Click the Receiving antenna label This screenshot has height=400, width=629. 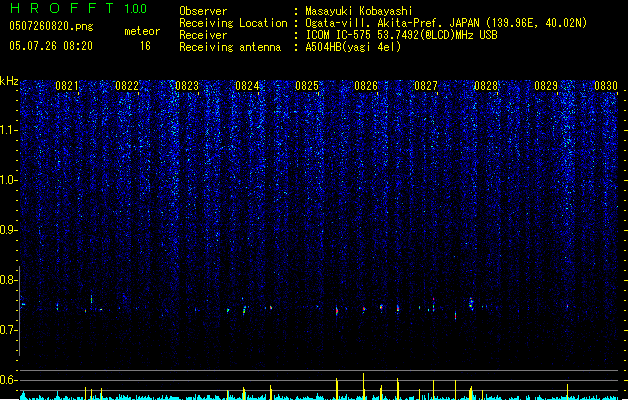tap(230, 47)
